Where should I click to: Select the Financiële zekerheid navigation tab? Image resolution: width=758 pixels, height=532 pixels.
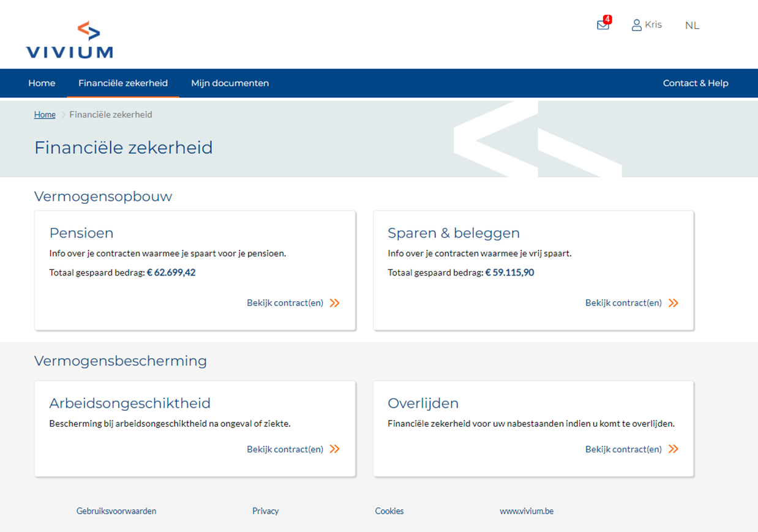click(x=123, y=83)
